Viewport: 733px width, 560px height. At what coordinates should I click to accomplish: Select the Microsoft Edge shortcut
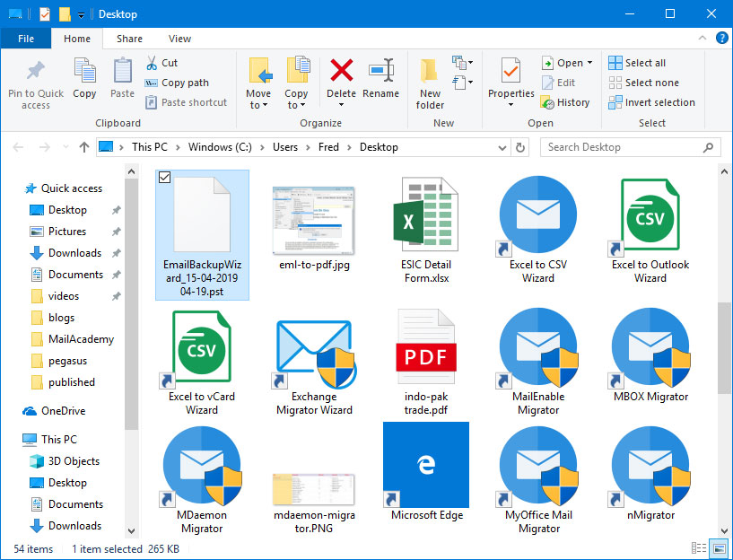[x=426, y=472]
